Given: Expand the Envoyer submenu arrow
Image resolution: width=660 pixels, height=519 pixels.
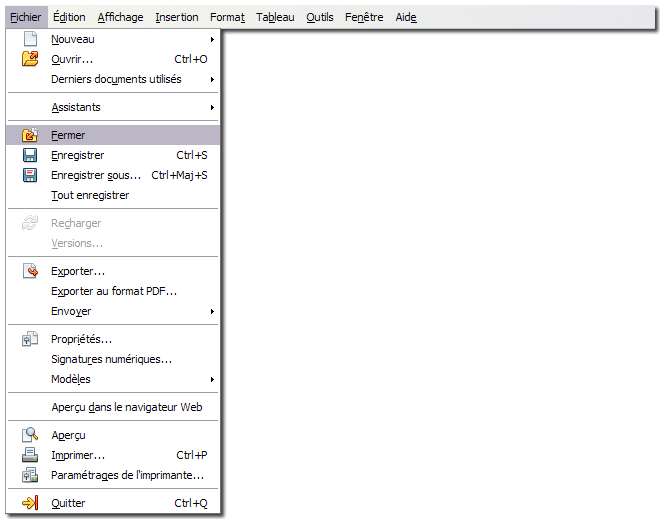Looking at the screenshot, I should click(x=212, y=311).
